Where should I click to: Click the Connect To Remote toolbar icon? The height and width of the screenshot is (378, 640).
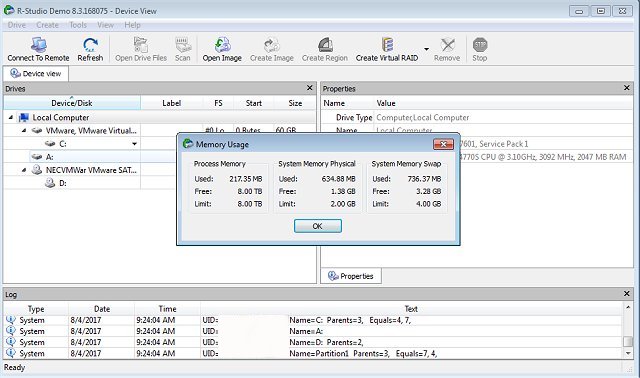click(x=38, y=45)
